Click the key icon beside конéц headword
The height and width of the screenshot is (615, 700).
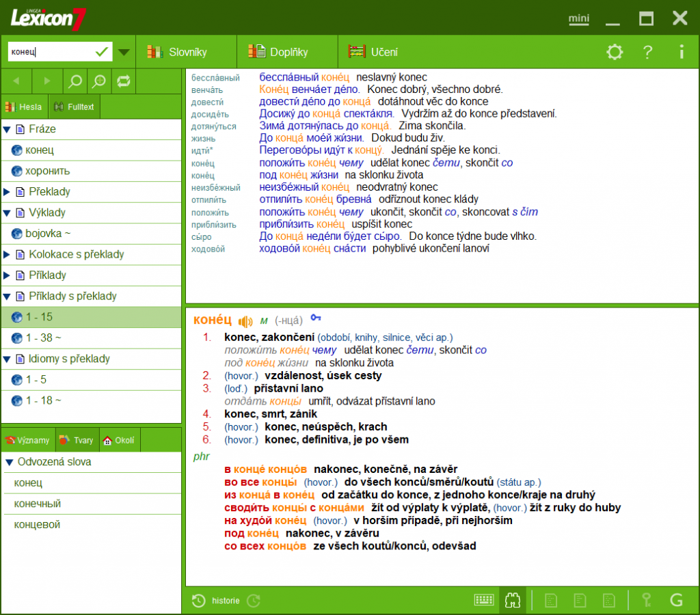coord(314,317)
